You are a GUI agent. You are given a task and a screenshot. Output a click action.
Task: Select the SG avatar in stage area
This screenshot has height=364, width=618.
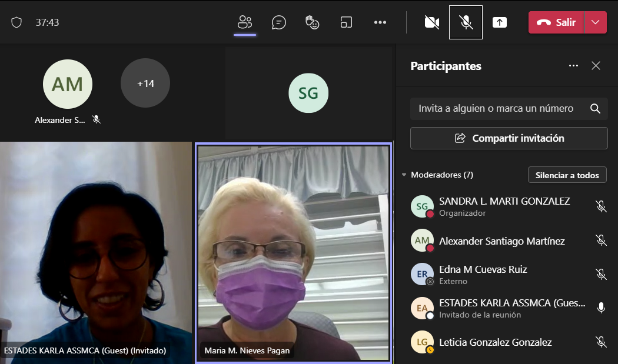308,93
